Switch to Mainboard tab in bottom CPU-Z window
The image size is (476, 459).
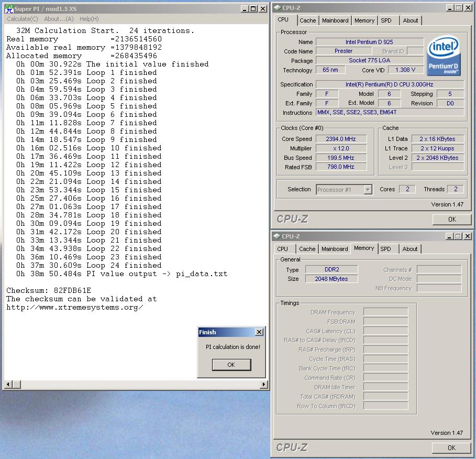point(335,249)
